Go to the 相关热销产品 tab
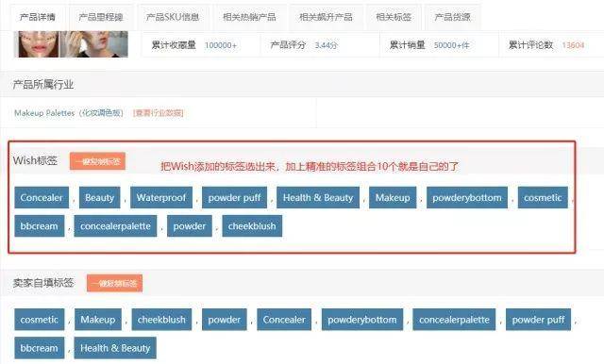The width and height of the screenshot is (604, 364). click(249, 17)
